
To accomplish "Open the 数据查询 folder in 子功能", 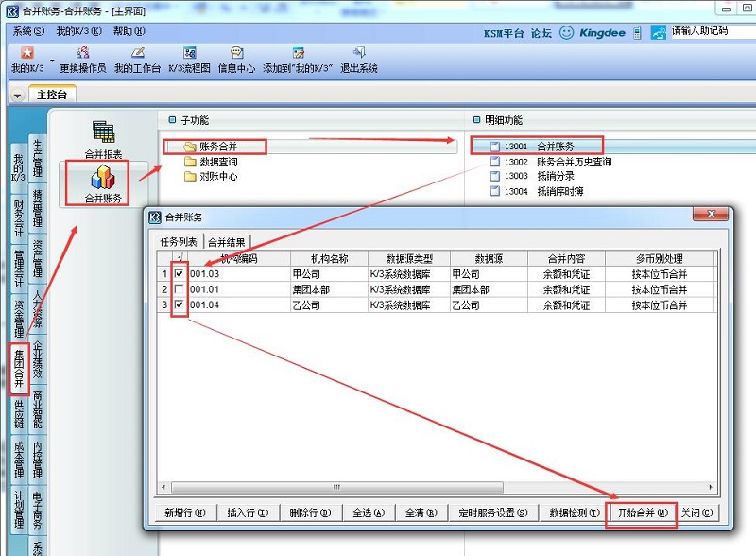I will pos(217,162).
